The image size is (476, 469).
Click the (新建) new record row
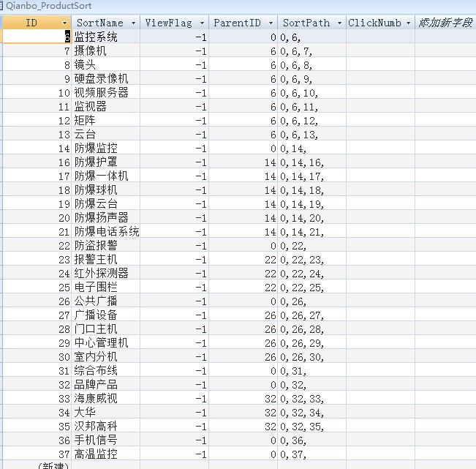[37, 465]
